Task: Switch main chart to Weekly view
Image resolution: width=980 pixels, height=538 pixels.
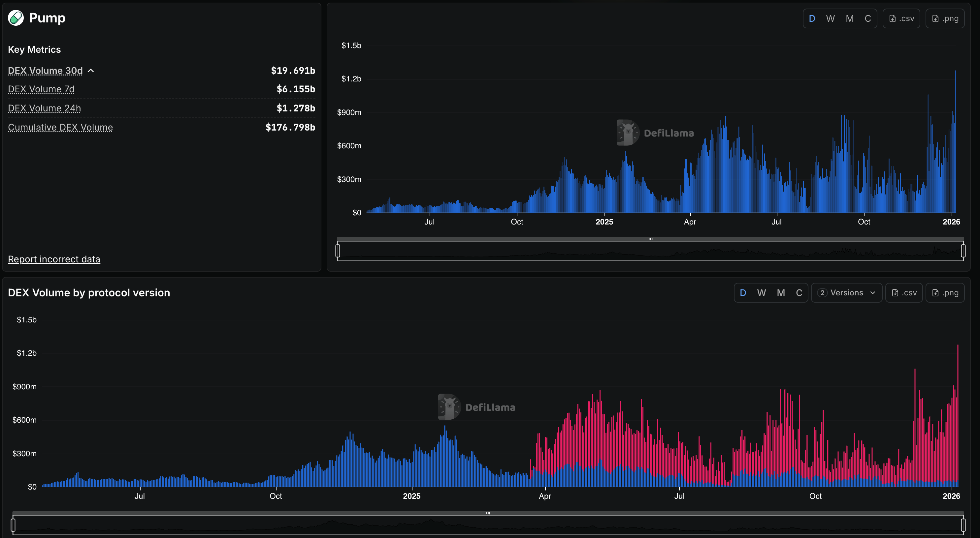Action: pos(831,18)
